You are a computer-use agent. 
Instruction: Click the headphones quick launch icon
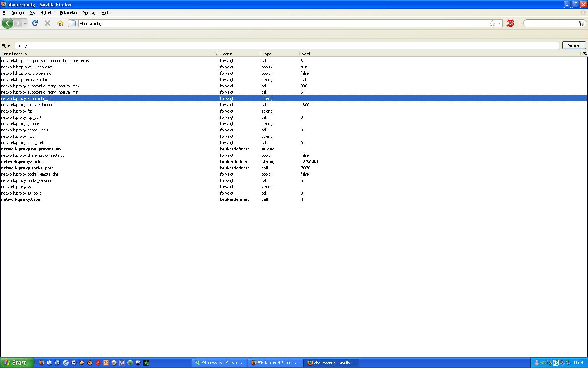[122, 363]
